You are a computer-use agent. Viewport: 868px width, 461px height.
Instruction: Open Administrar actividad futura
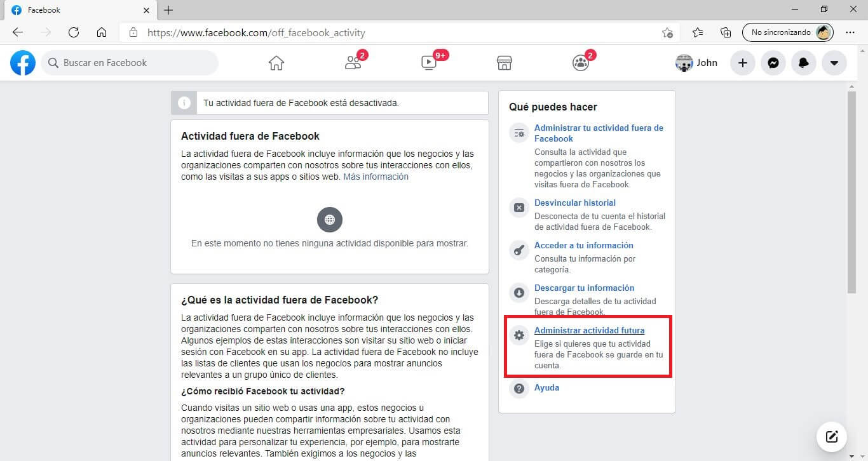590,330
